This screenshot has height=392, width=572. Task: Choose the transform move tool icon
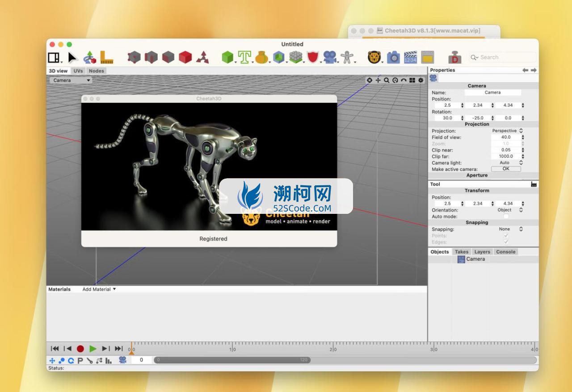(89, 57)
